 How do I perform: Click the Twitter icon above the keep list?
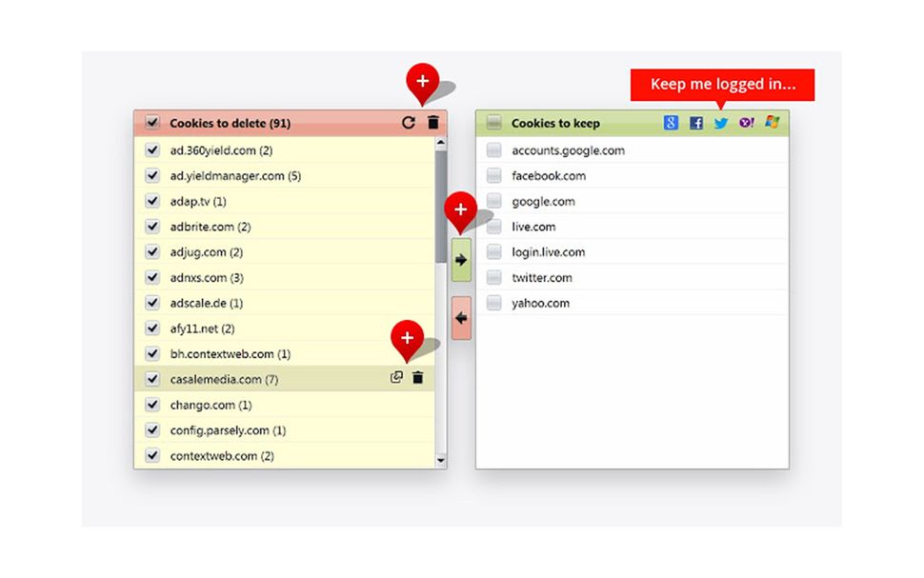click(721, 123)
